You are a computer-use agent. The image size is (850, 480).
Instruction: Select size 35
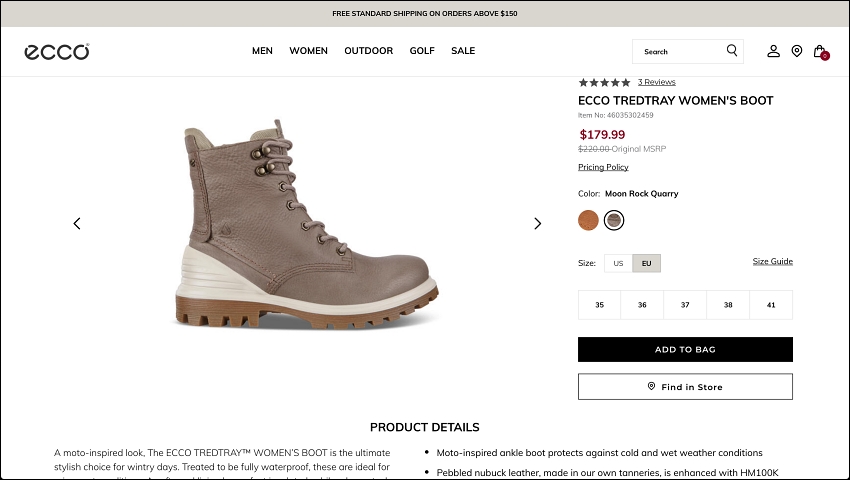[x=599, y=305]
